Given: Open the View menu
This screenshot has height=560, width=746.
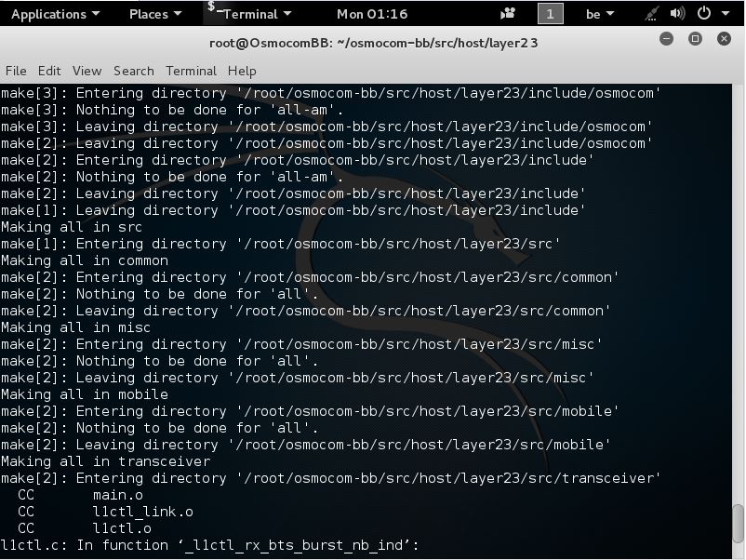Looking at the screenshot, I should click(87, 71).
